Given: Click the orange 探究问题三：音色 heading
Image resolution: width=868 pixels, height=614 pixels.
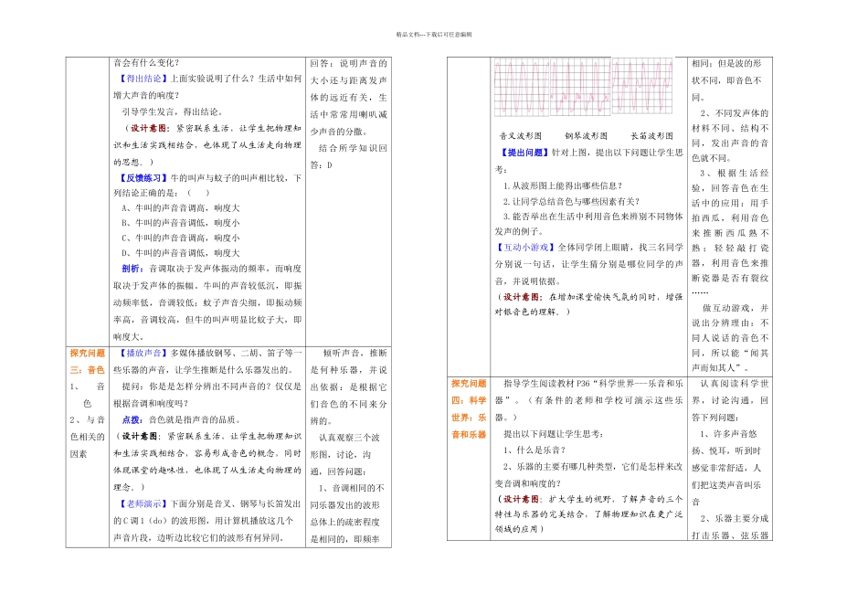Looking at the screenshot, I should (x=87, y=361).
